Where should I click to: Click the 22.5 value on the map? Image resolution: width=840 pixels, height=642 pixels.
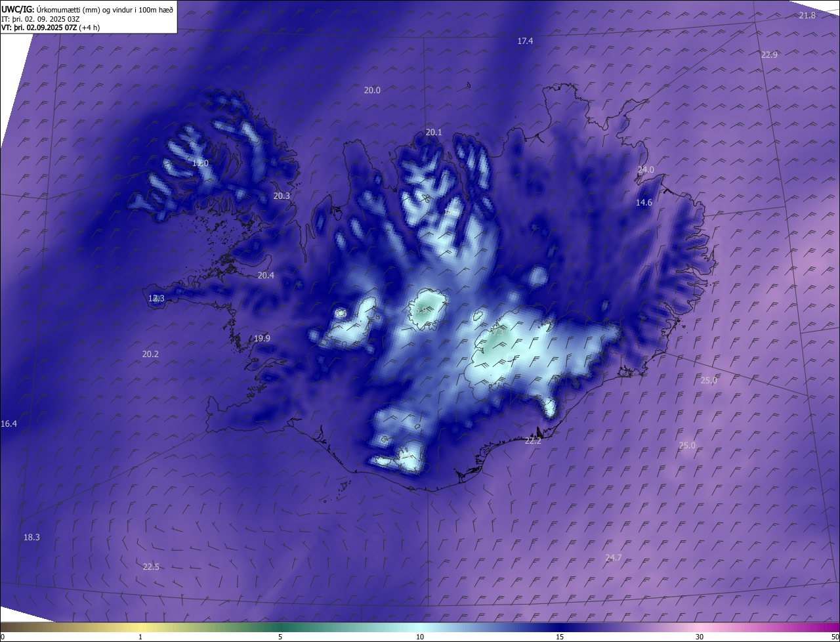[x=151, y=567]
